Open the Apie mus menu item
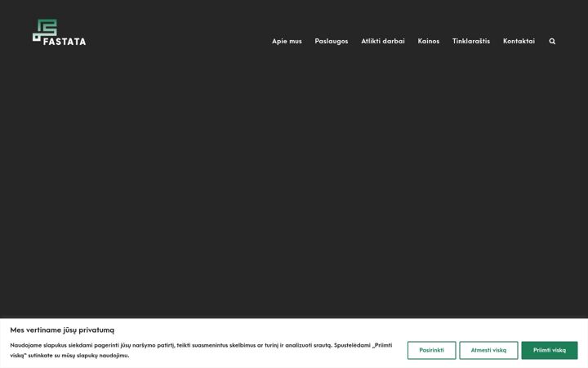The height and width of the screenshot is (368, 588). click(x=287, y=42)
